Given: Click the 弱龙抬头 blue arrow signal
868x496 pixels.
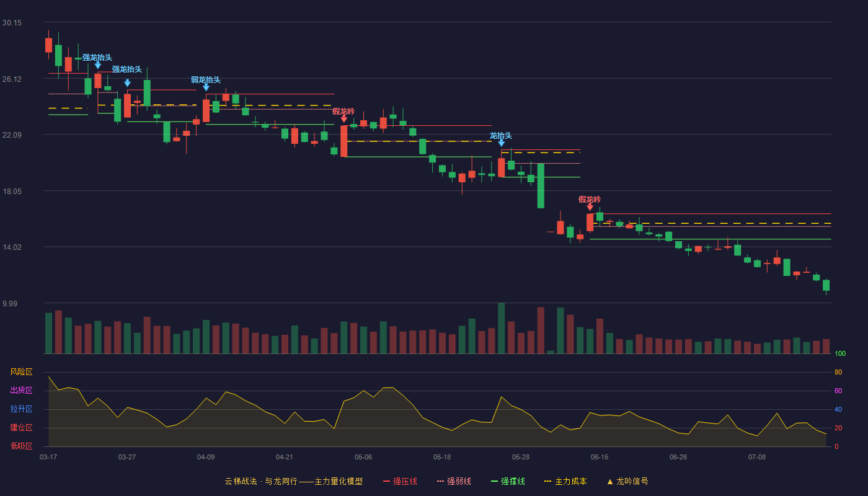Looking at the screenshot, I should [x=206, y=87].
